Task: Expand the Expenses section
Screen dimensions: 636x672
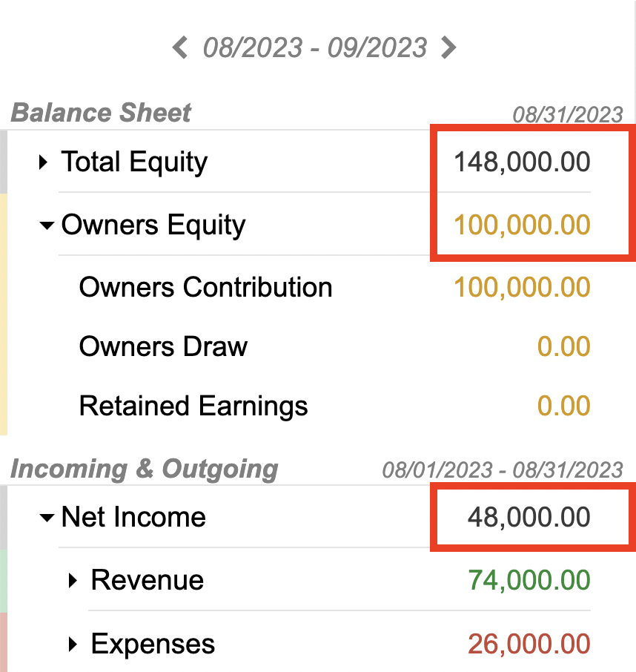Action: click(x=72, y=644)
